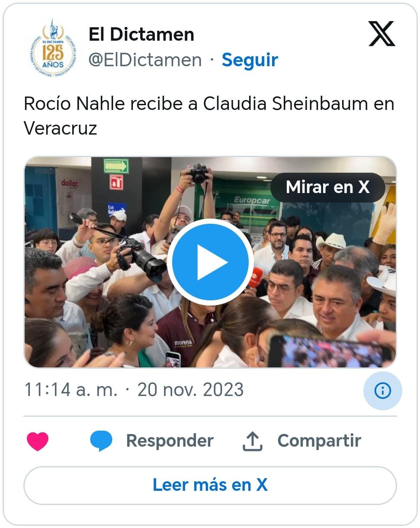Select the 'Compartir' label
The height and width of the screenshot is (528, 420).
click(319, 441)
